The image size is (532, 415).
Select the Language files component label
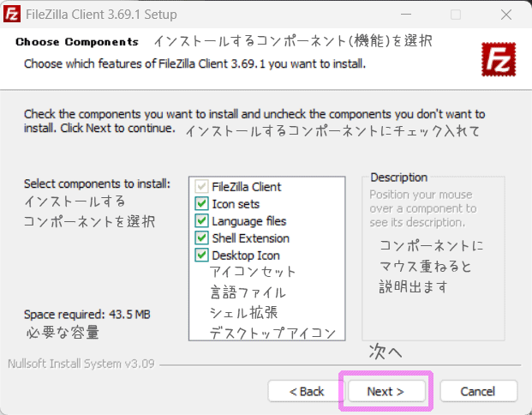(249, 221)
